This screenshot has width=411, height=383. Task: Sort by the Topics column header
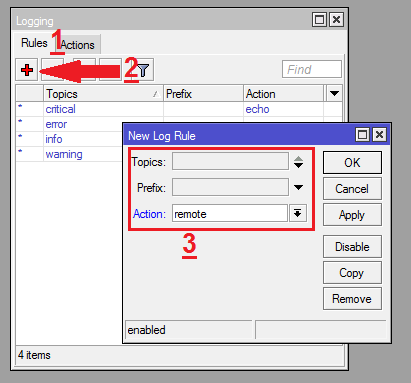click(103, 94)
